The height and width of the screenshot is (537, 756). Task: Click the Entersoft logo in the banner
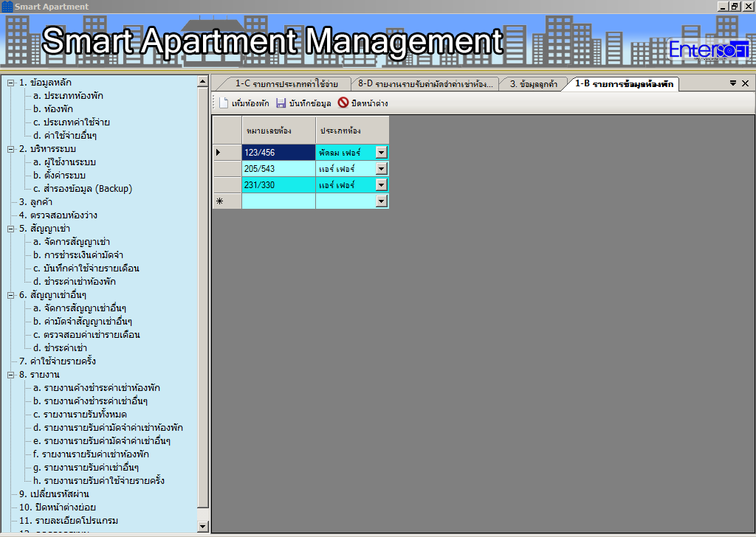point(709,49)
